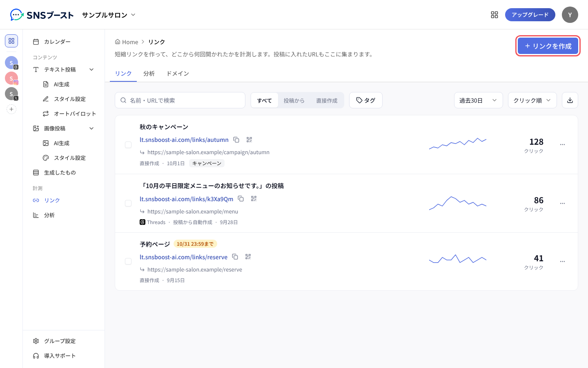Open カレンダー in the sidebar
588x368 pixels.
coord(64,42)
